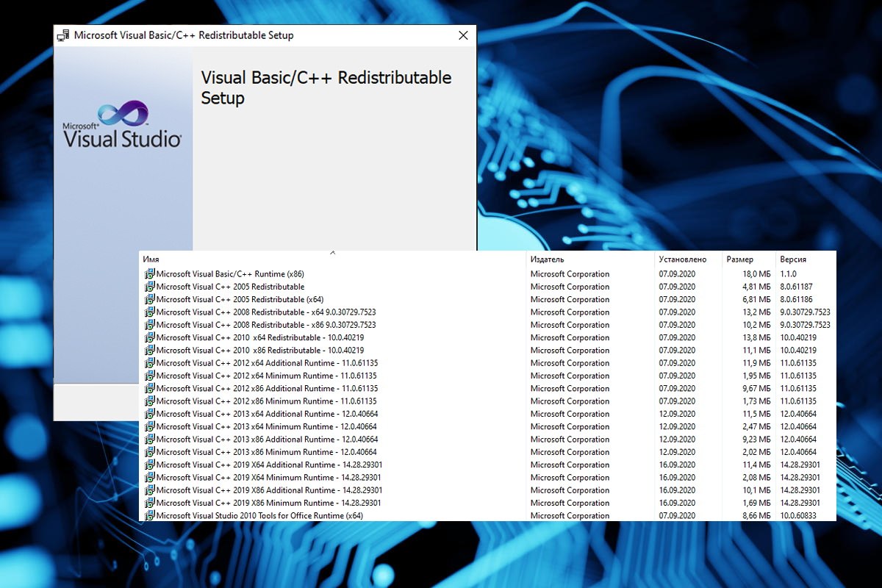Click icon of 2019 X86 Minimum Runtime row
This screenshot has width=882, height=588.
pos(149,503)
